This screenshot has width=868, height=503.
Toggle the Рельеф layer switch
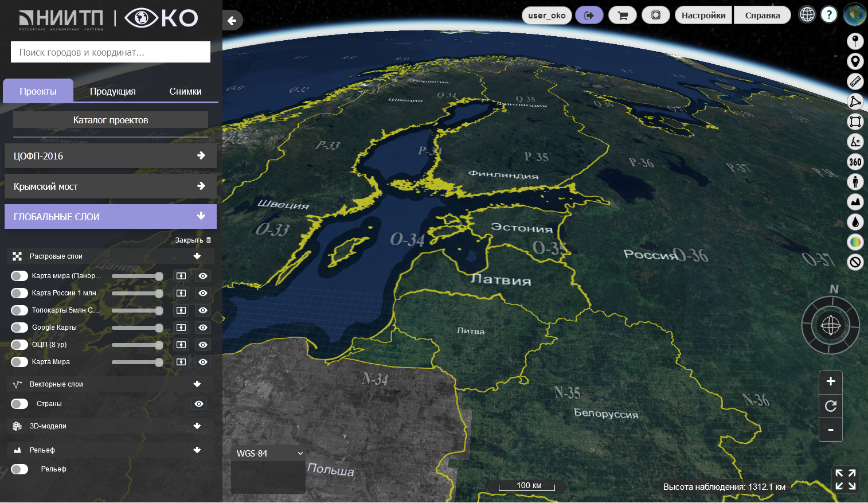pos(19,469)
